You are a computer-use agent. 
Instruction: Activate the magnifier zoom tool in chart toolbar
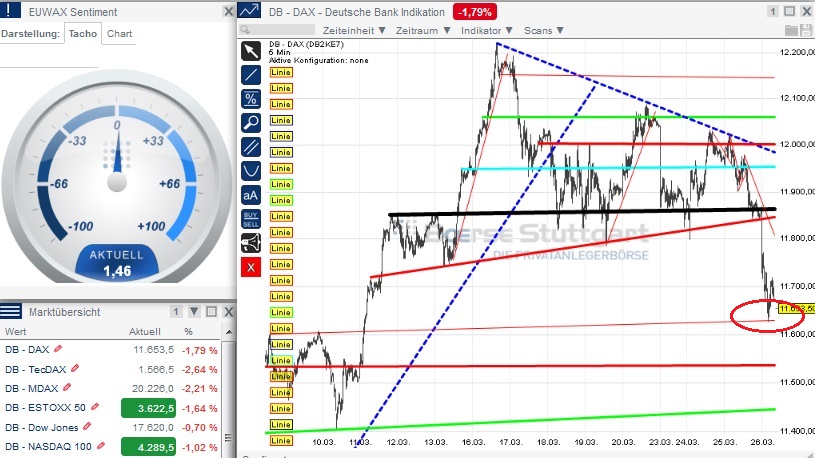[251, 123]
